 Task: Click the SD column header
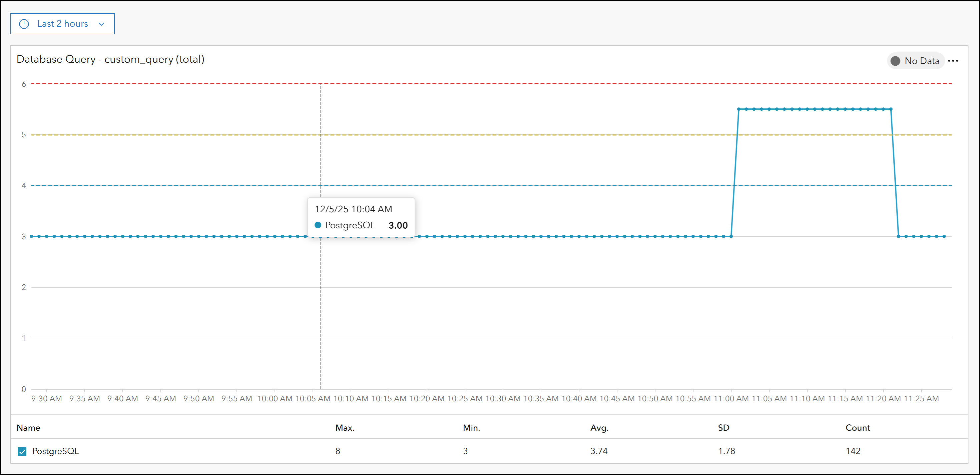pyautogui.click(x=723, y=428)
